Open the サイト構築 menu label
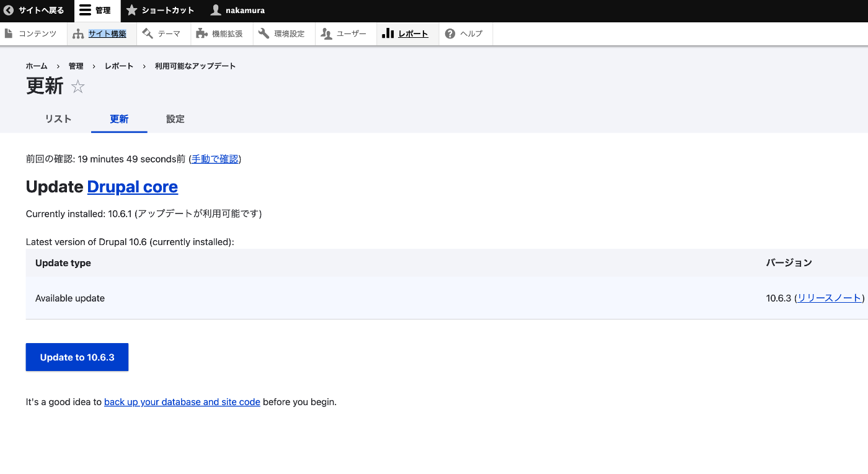The width and height of the screenshot is (868, 474). (x=107, y=34)
